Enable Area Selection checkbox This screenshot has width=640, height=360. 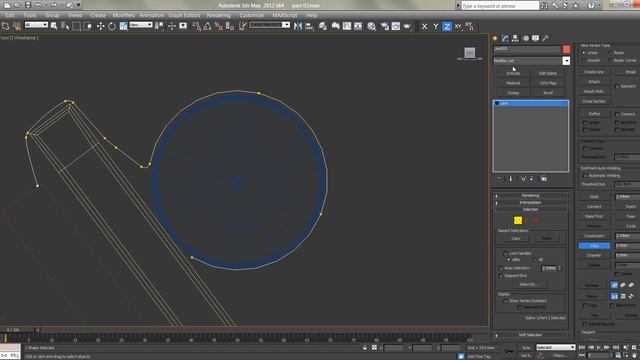click(x=501, y=268)
